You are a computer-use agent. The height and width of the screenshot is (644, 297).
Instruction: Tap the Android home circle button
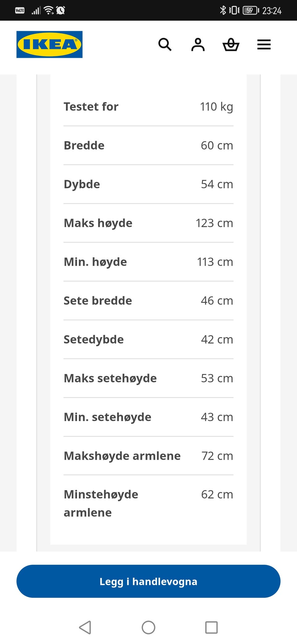pos(148,627)
